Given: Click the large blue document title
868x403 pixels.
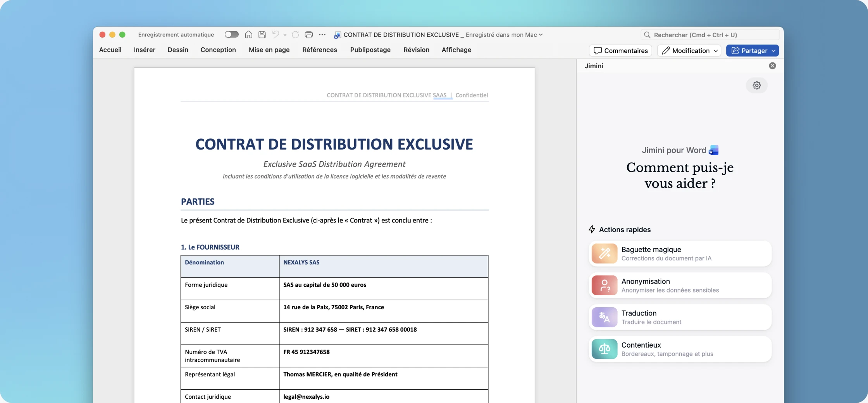Looking at the screenshot, I should pyautogui.click(x=334, y=144).
